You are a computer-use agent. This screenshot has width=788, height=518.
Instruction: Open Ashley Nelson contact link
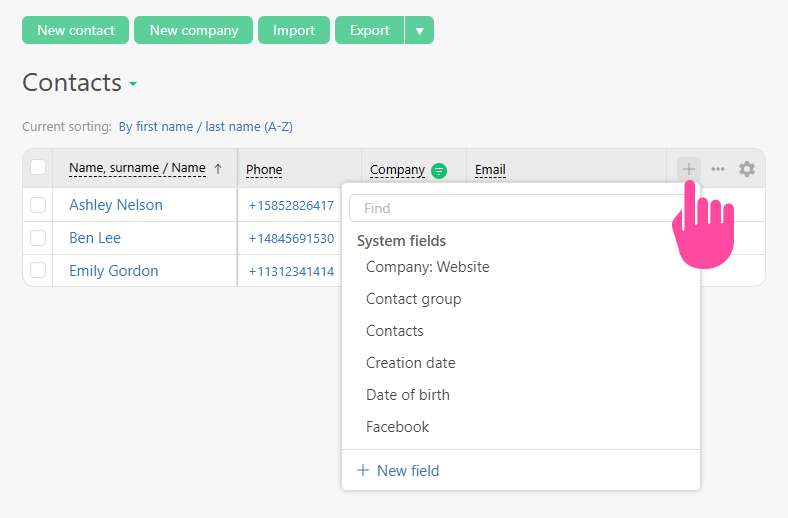coord(116,205)
